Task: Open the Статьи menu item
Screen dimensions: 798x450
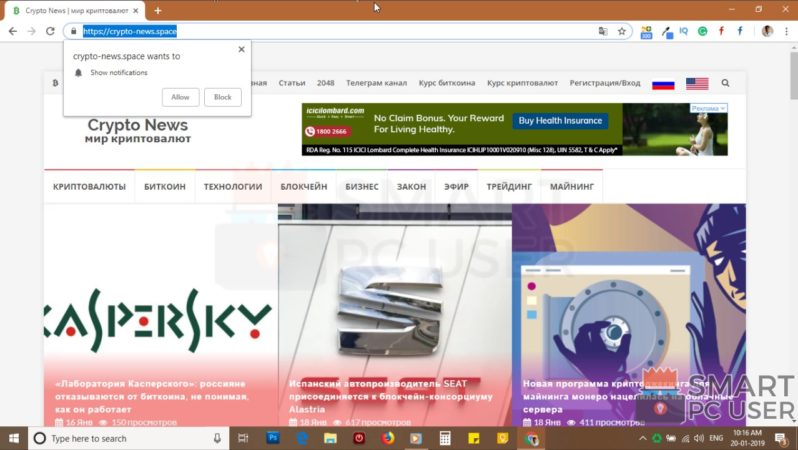Action: point(292,83)
